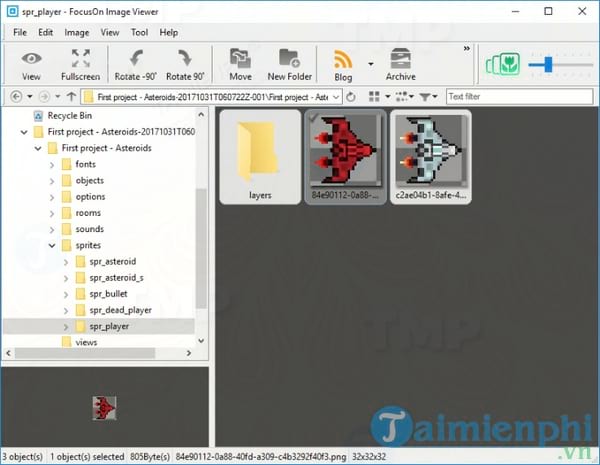Select the views folder in tree
600x465 pixels.
(86, 342)
